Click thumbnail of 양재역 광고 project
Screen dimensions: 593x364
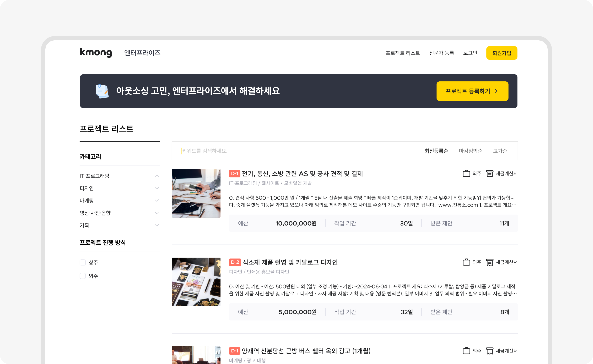click(196, 355)
